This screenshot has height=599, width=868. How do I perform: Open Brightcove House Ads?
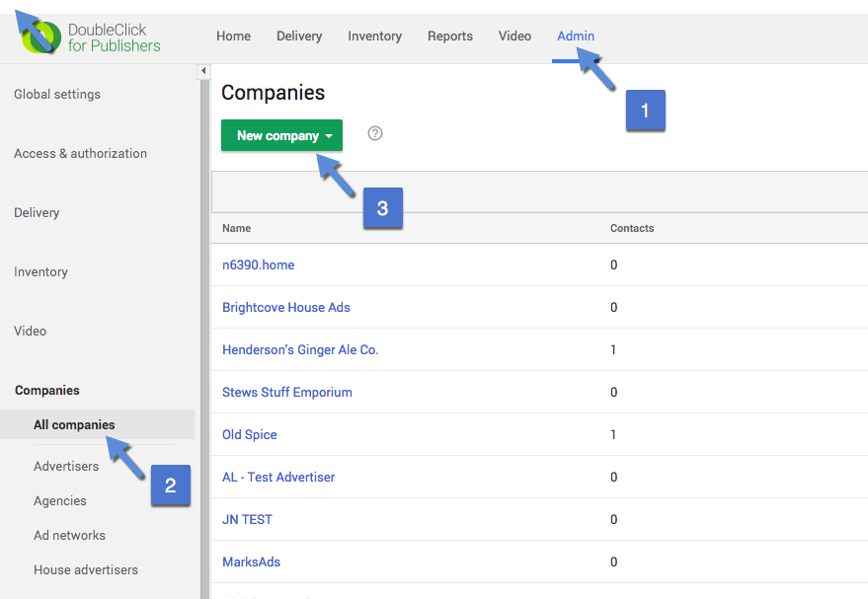(285, 307)
